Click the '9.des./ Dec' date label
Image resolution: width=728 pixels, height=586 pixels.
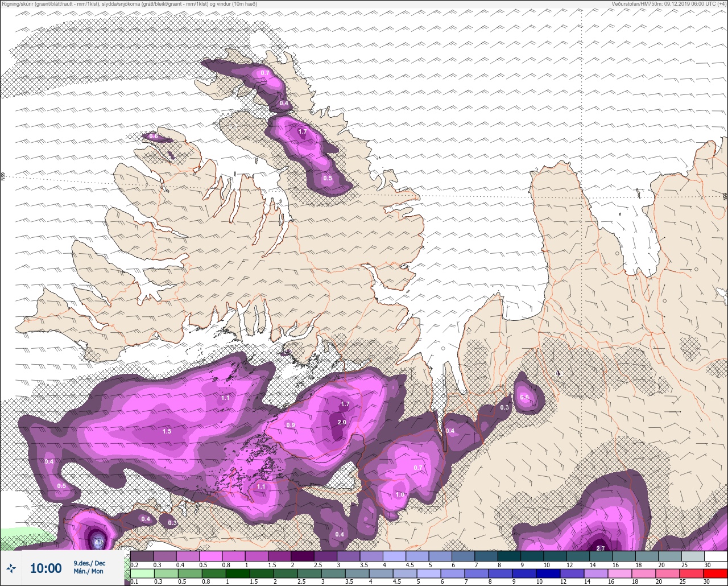[89, 563]
